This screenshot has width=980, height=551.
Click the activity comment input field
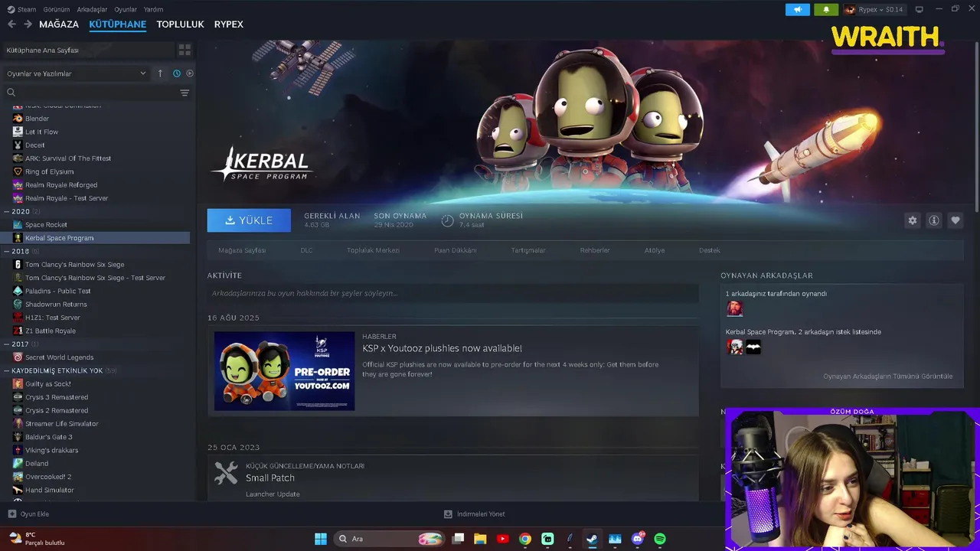[452, 293]
